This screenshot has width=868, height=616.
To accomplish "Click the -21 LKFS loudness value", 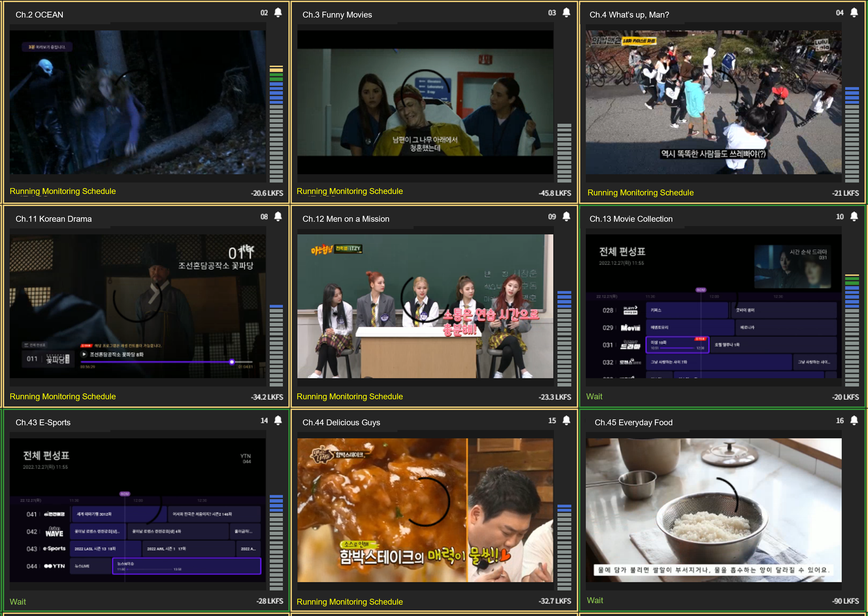I will (845, 193).
